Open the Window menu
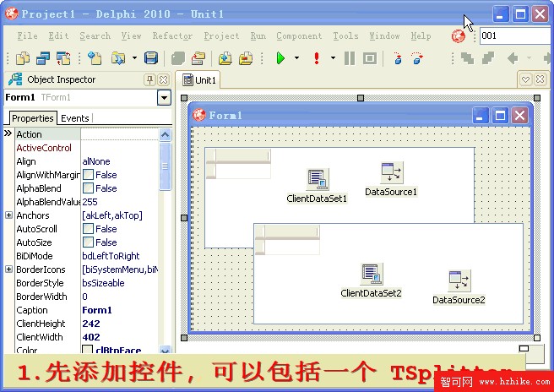Image resolution: width=554 pixels, height=392 pixels. click(384, 35)
